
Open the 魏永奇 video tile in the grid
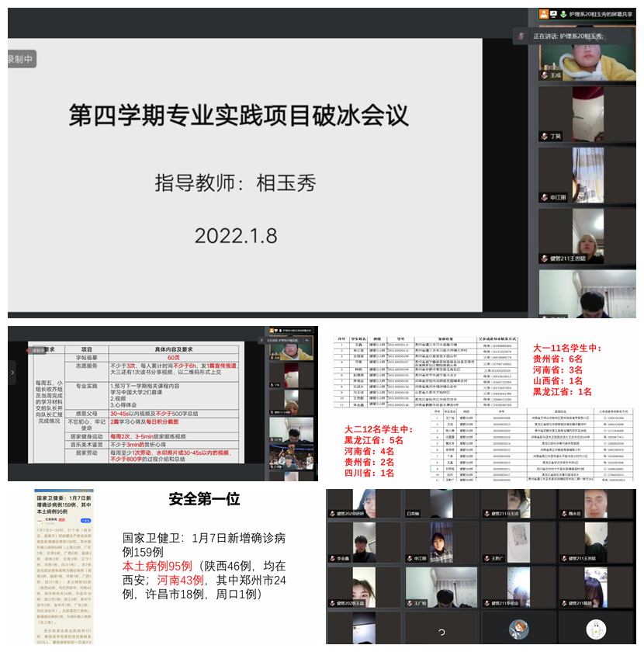pos(594,505)
